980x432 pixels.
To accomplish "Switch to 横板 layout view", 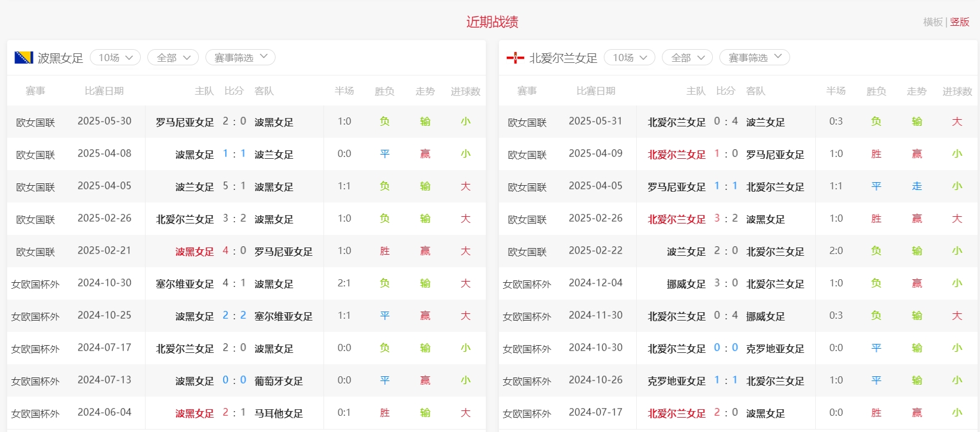I will [x=932, y=22].
